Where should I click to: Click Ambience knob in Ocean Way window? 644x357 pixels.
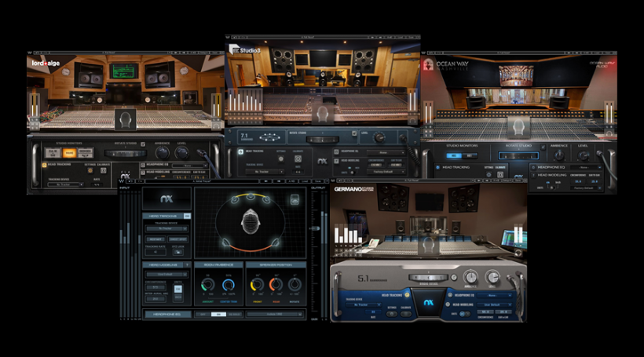(x=559, y=155)
